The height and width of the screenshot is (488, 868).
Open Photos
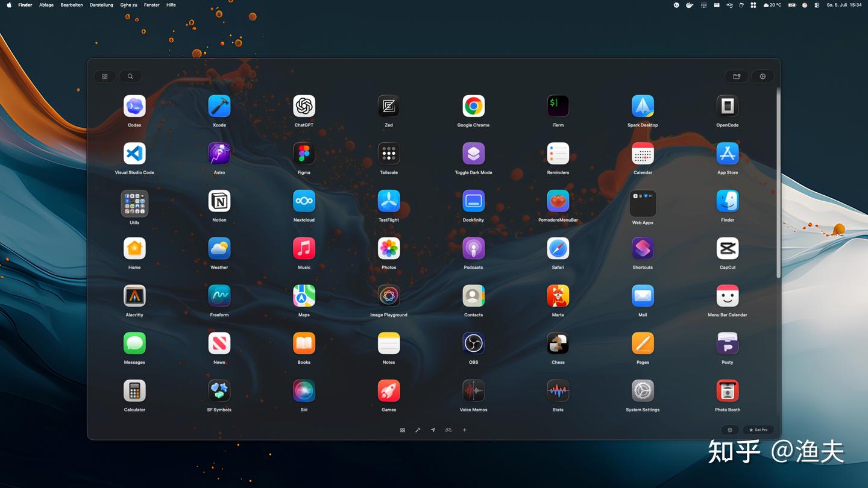[x=389, y=248]
